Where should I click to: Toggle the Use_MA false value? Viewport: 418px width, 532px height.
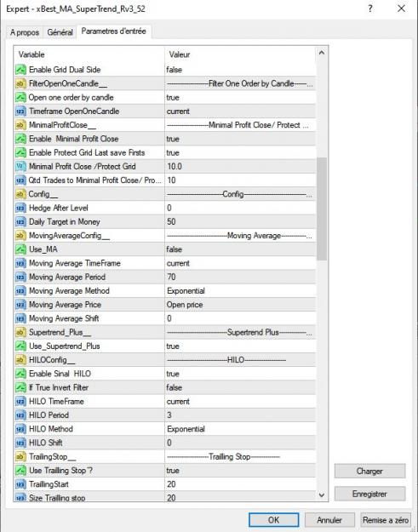tap(240, 249)
